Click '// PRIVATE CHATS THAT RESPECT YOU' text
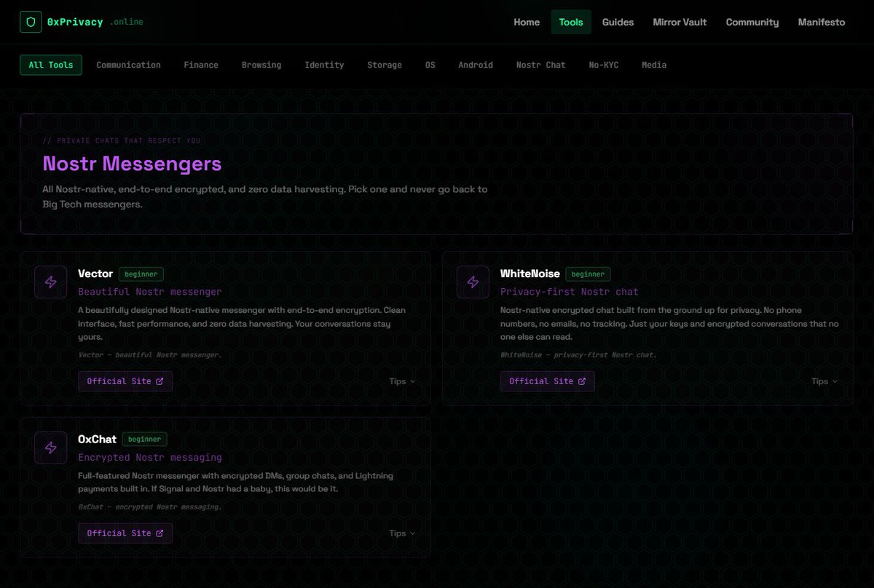 (x=122, y=140)
